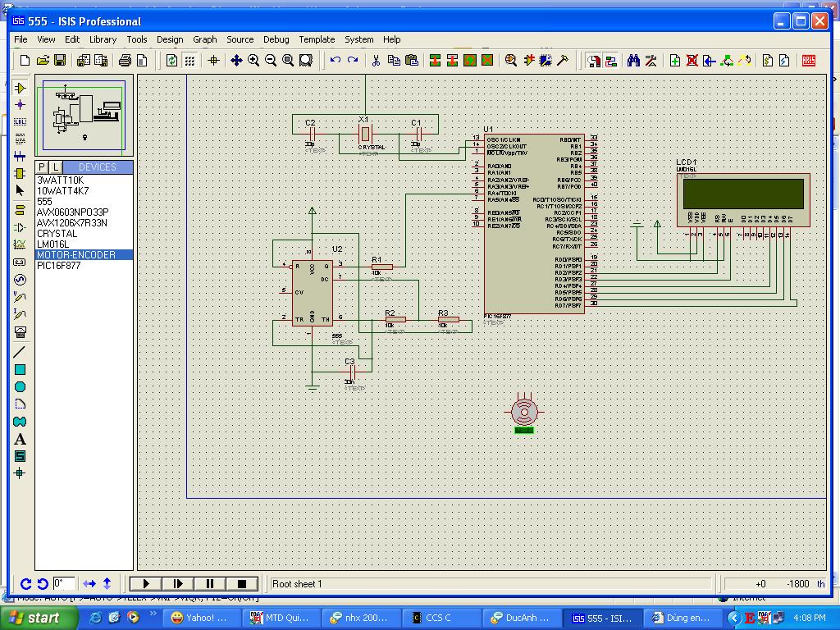The width and height of the screenshot is (840, 630).
Task: Click the Print icon in the toolbar
Action: 125,61
